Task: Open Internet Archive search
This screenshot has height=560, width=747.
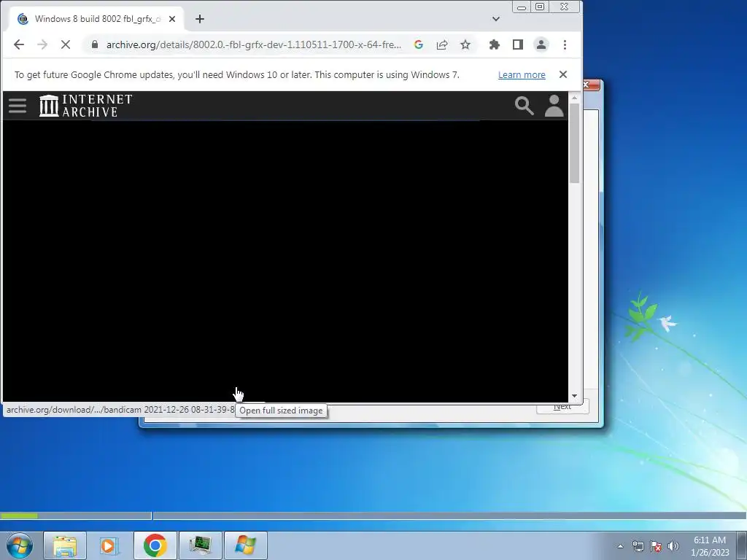Action: tap(524, 106)
